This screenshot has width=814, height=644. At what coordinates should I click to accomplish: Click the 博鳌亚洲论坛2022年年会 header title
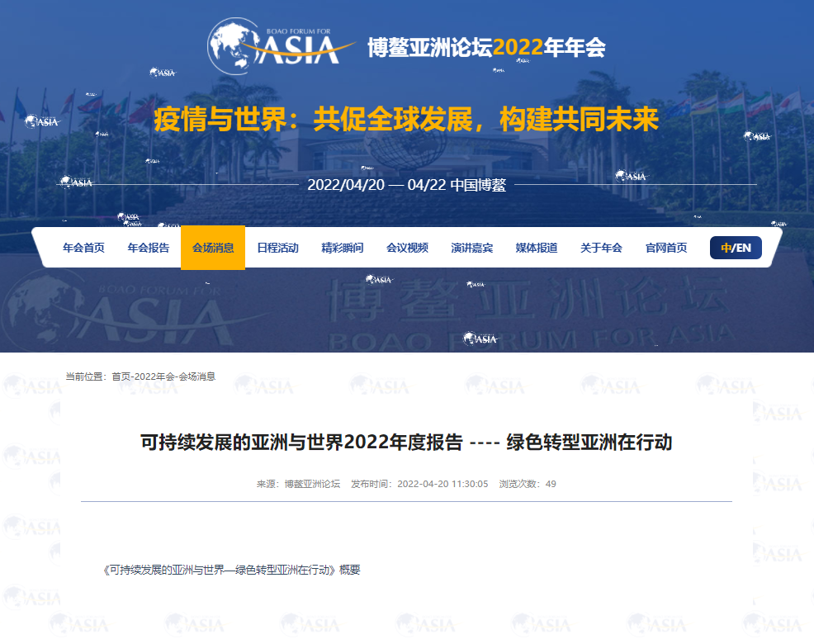click(x=486, y=47)
